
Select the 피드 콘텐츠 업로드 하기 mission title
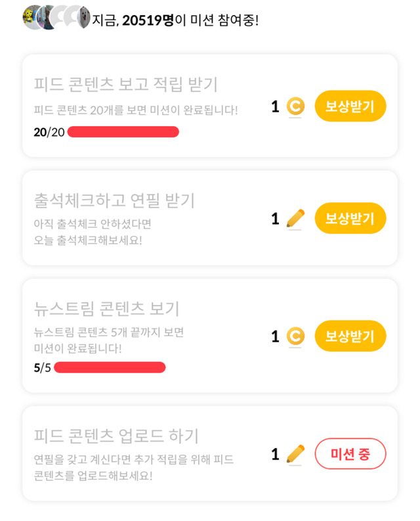[x=116, y=436]
